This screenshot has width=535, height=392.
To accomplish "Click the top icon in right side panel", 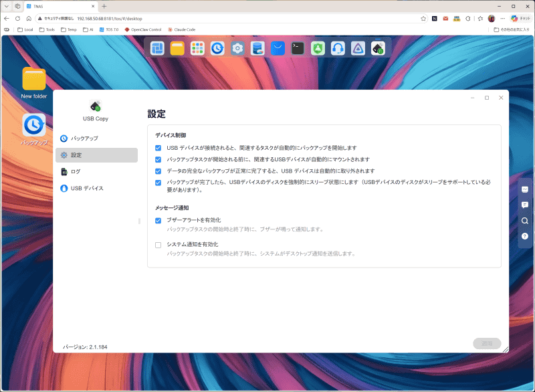I will pyautogui.click(x=525, y=189).
